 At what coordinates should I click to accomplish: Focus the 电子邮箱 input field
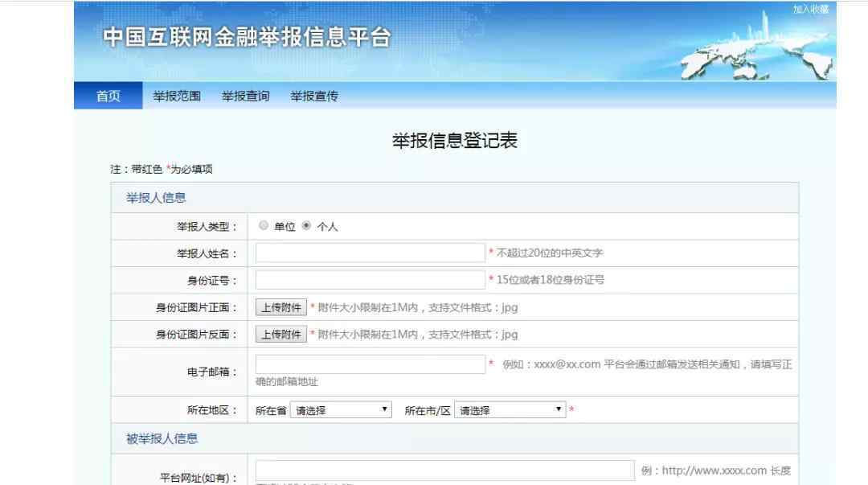(x=371, y=364)
